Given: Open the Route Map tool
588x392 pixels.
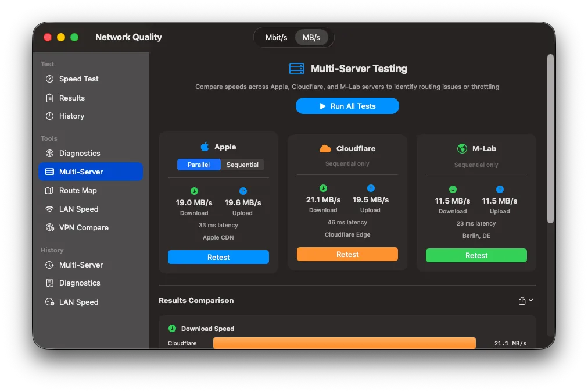Looking at the screenshot, I should [x=91, y=190].
